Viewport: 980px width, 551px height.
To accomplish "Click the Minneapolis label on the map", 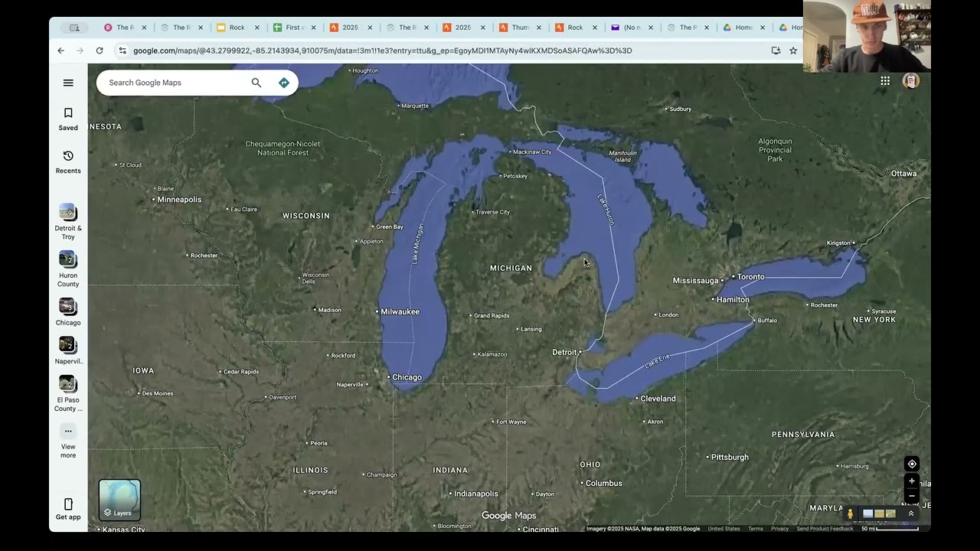I will point(179,200).
